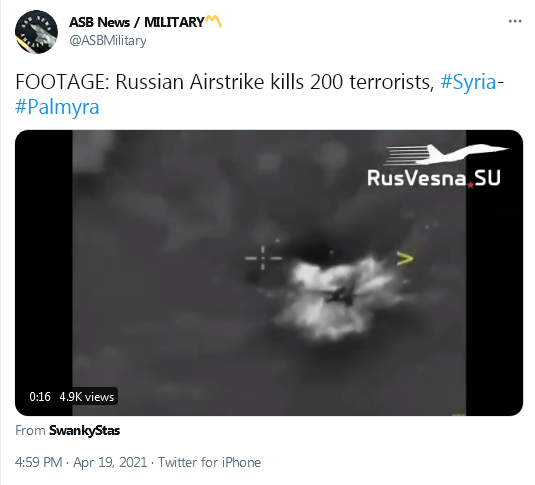Open the #Palmyra hashtag
This screenshot has height=485, width=535.
[57, 107]
